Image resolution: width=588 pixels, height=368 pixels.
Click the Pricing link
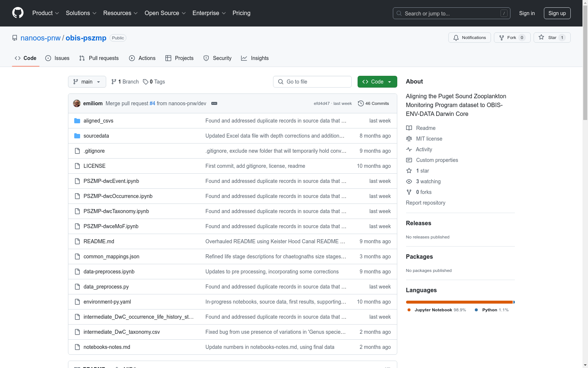point(241,13)
